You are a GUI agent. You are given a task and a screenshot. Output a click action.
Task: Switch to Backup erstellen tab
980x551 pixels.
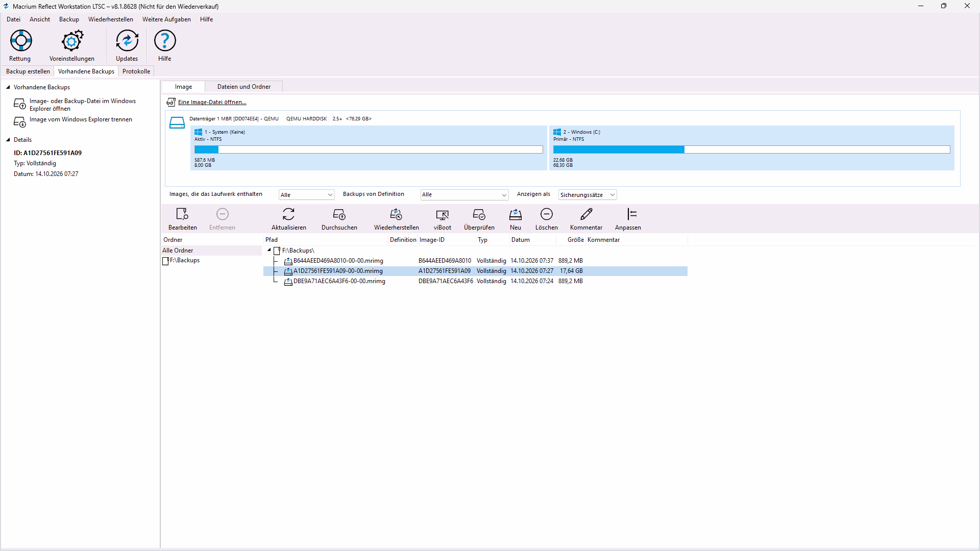tap(28, 71)
